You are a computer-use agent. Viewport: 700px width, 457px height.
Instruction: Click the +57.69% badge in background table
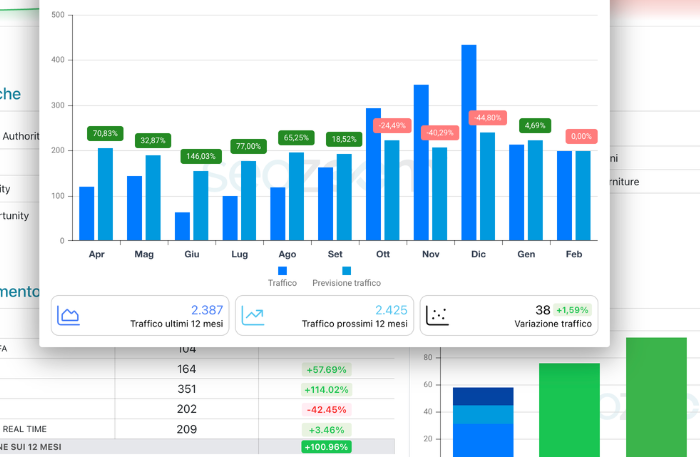[x=326, y=370]
